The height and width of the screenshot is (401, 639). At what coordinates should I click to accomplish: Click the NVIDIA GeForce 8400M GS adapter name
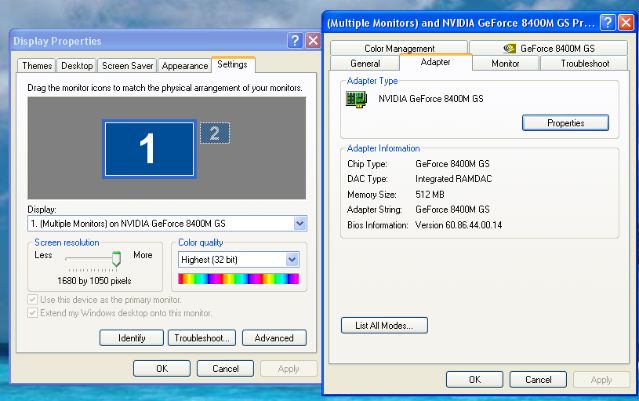pyautogui.click(x=431, y=99)
